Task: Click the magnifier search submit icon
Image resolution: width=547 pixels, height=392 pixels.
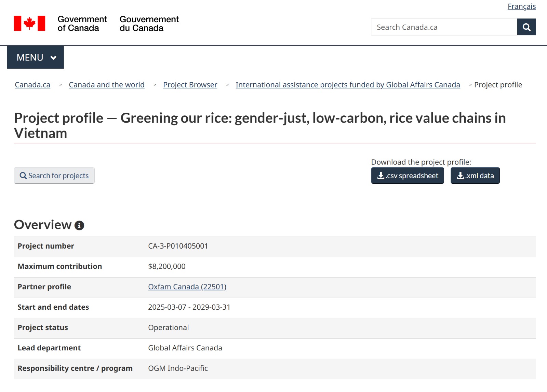Action: 526,27
